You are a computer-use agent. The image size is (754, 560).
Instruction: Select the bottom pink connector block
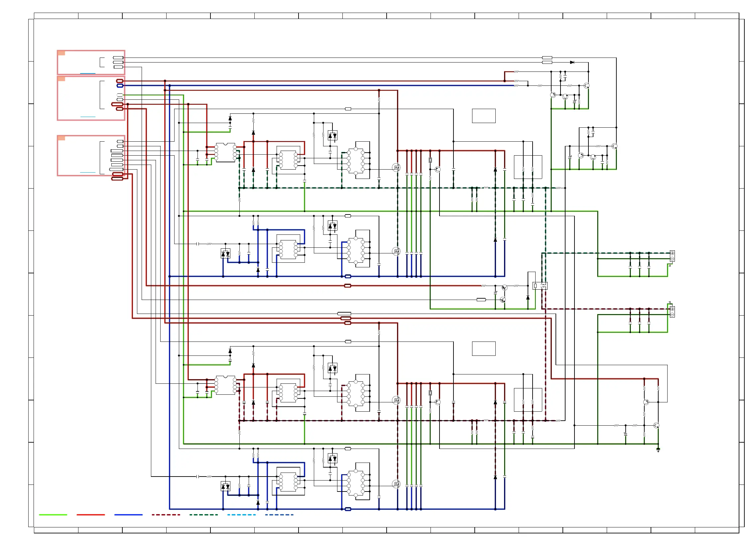pos(91,156)
